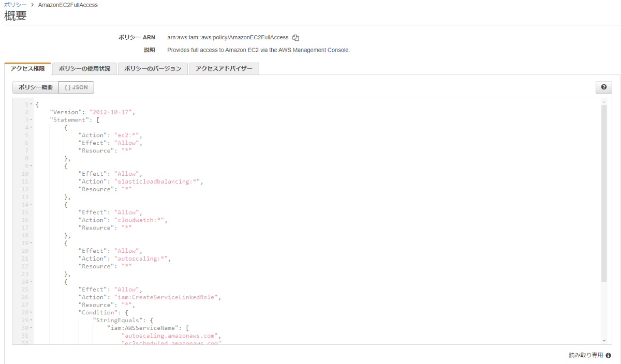The image size is (621, 364).
Task: Click the "StringEquals" key on line 29
Action: point(117,320)
